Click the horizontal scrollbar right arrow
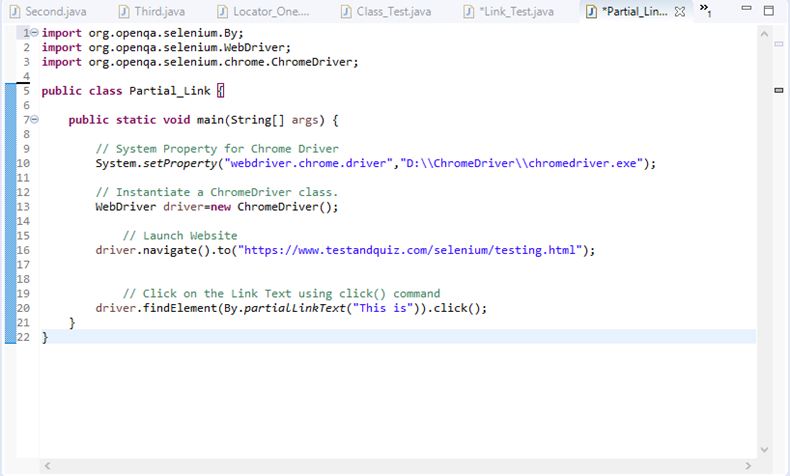This screenshot has height=476, width=790. 748,466
